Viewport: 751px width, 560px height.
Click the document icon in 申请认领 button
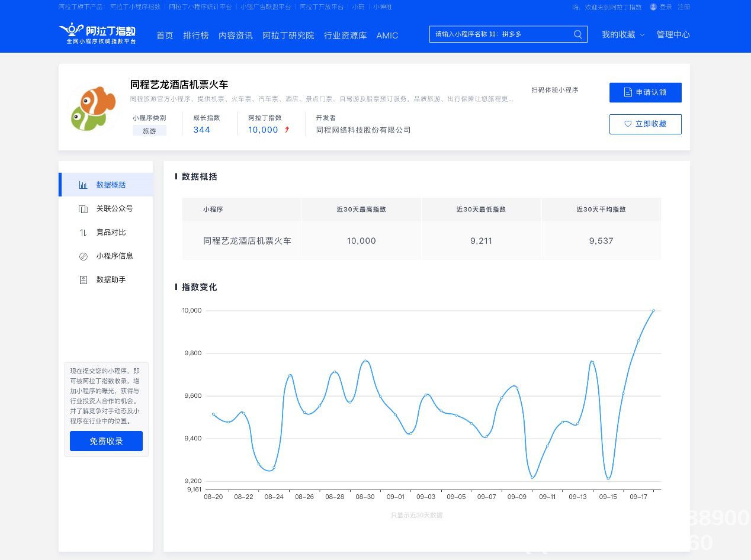pos(628,92)
